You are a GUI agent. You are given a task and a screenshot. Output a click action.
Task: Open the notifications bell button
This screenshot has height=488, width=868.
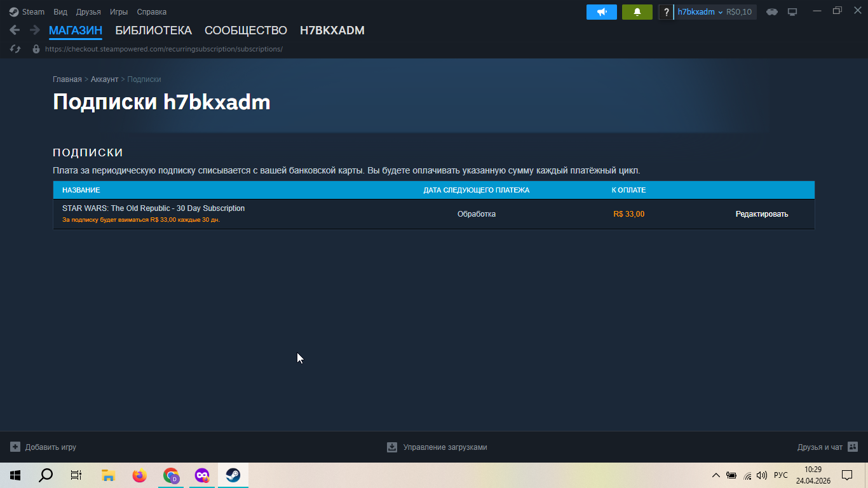[x=637, y=12]
